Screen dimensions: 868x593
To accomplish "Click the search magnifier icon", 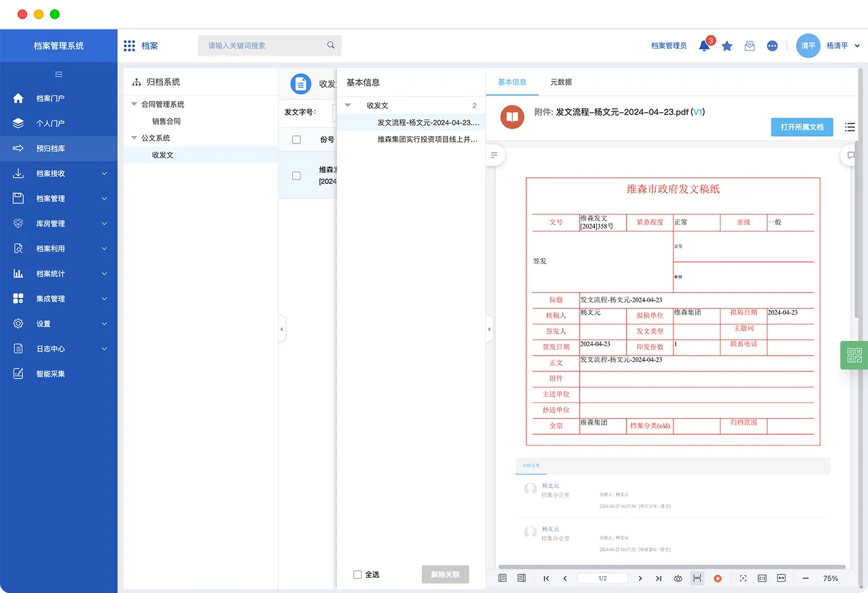I will 331,45.
